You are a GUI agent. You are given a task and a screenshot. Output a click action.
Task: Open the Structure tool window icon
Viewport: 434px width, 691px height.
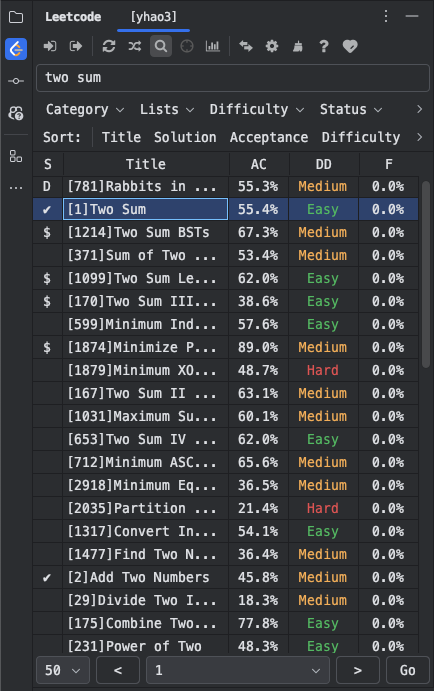click(x=16, y=156)
